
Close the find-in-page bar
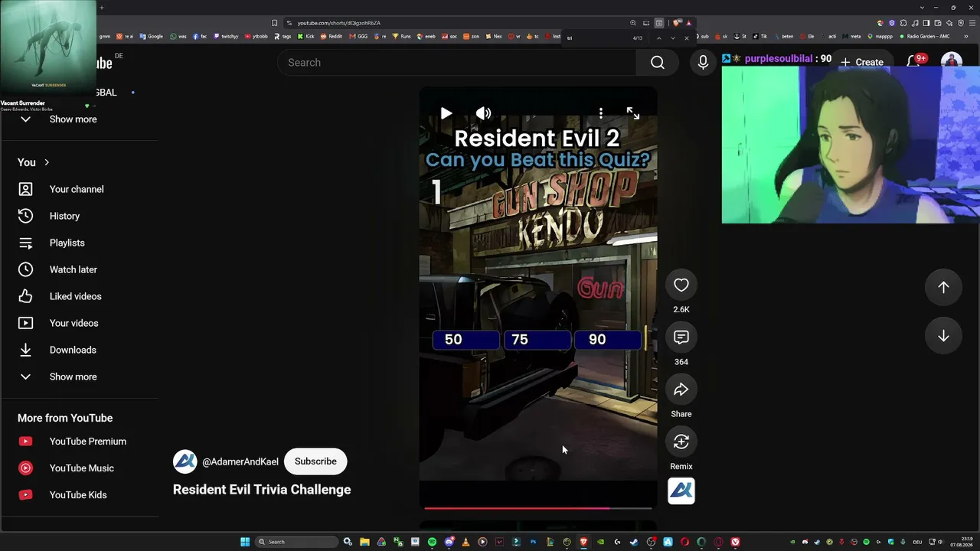coord(687,37)
